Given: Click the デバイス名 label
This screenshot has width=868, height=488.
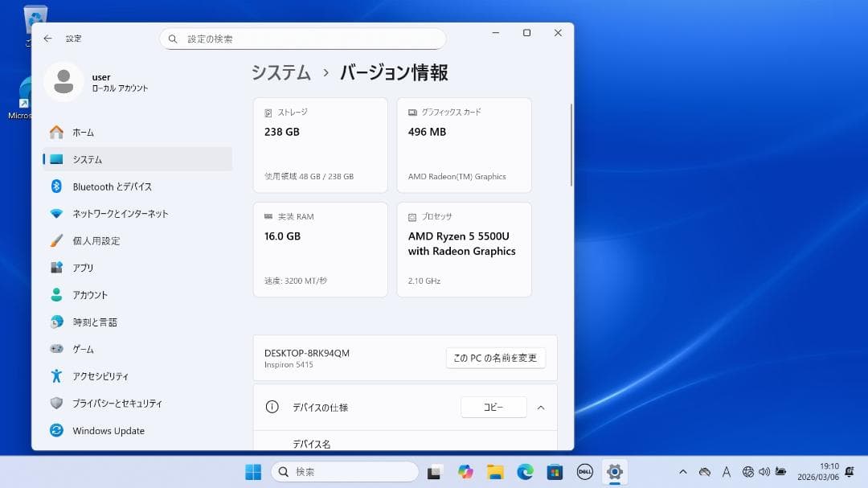Looking at the screenshot, I should coord(311,444).
